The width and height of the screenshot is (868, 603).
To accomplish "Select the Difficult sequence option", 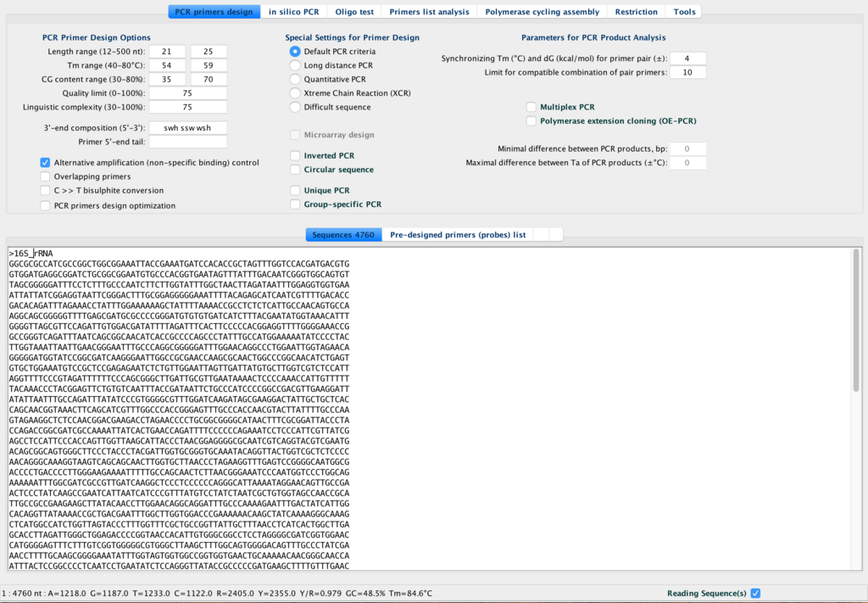I will (295, 107).
